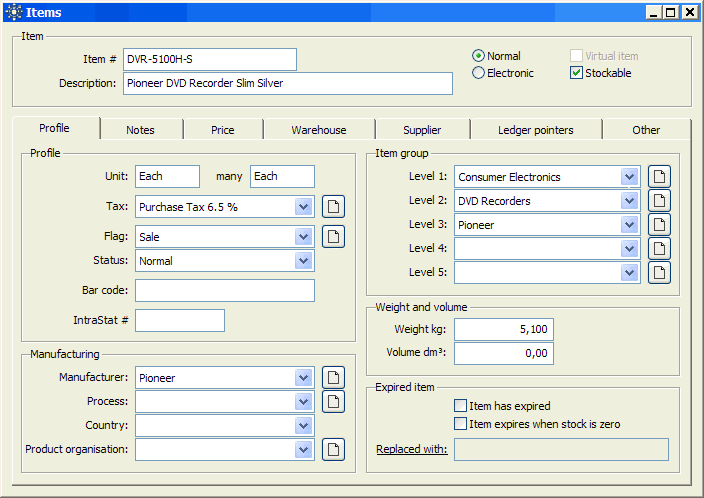Expand the Product organisation dropdown
Screen dimensions: 704x498
(x=304, y=450)
